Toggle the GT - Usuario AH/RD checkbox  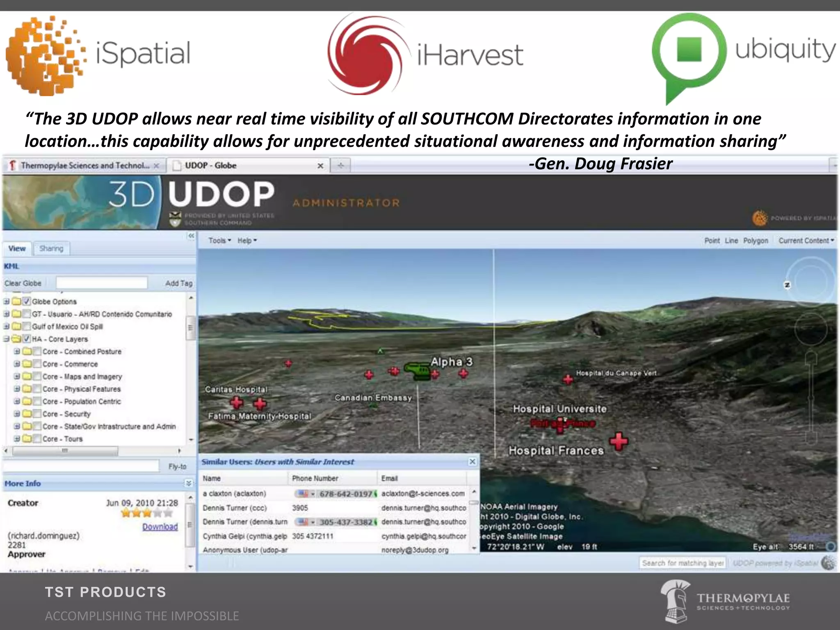pos(26,314)
